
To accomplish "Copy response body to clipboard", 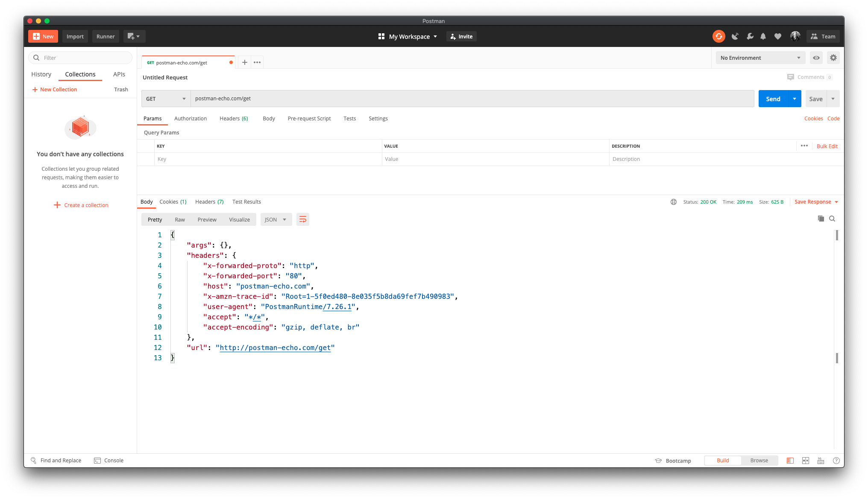I will [821, 219].
